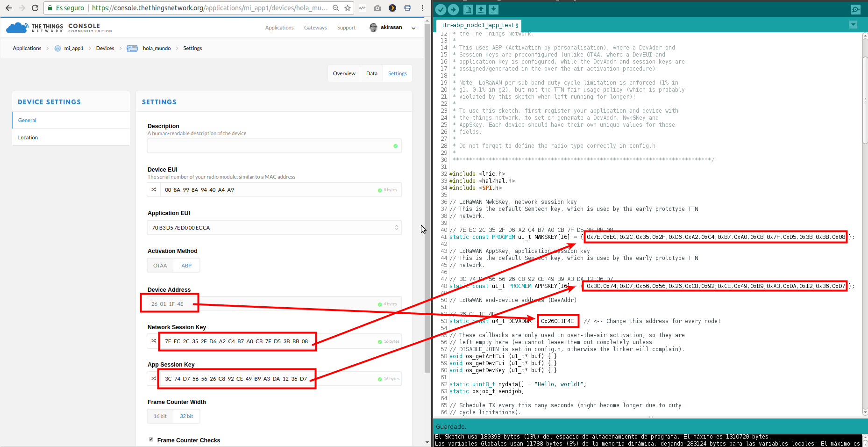Viewport: 868px width, 447px height.
Task: Click the DEVADDR value 0x26011F4E in code
Action: (x=557, y=321)
